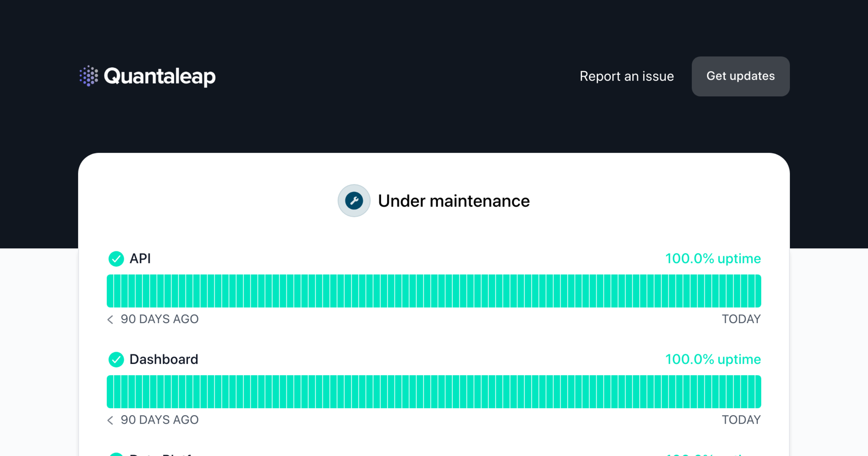Select today's segment in Dashboard uptime bar

[757, 392]
